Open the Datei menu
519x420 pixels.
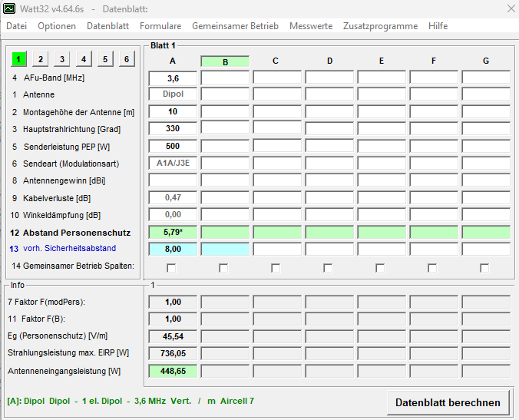17,26
